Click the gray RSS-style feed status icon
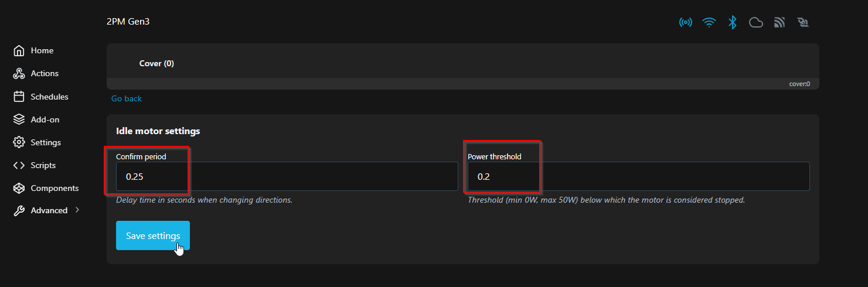Screen dimensions: 868x287 click(780, 22)
